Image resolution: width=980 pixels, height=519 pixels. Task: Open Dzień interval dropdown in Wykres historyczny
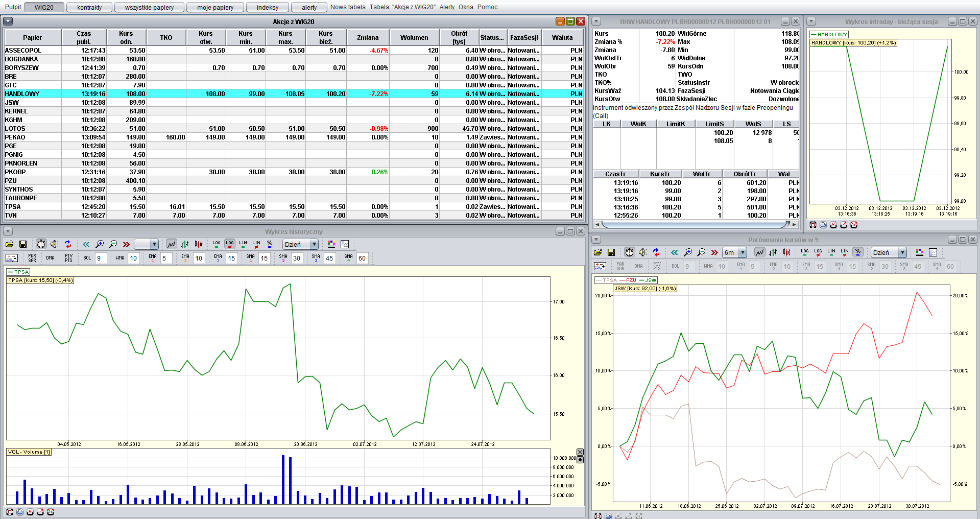tap(301, 245)
